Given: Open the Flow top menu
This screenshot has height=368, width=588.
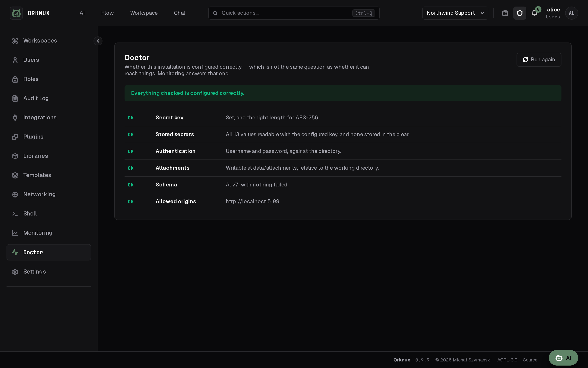Looking at the screenshot, I should (107, 13).
